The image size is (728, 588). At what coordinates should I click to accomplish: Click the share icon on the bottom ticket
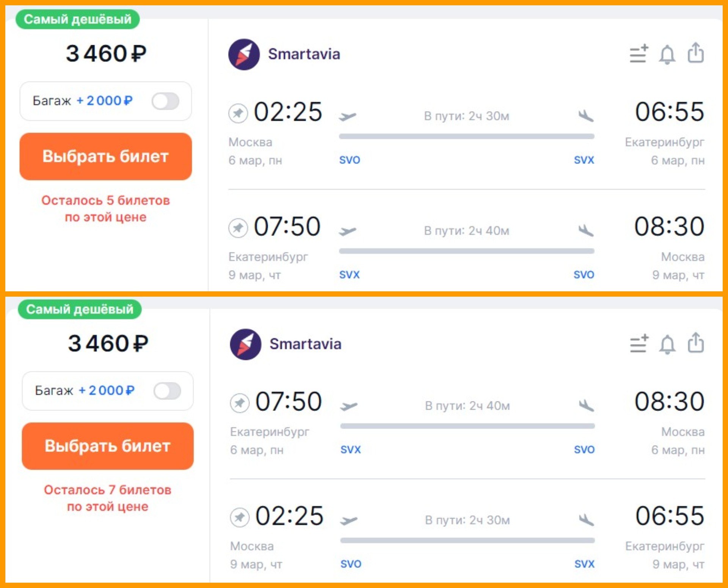tap(696, 343)
